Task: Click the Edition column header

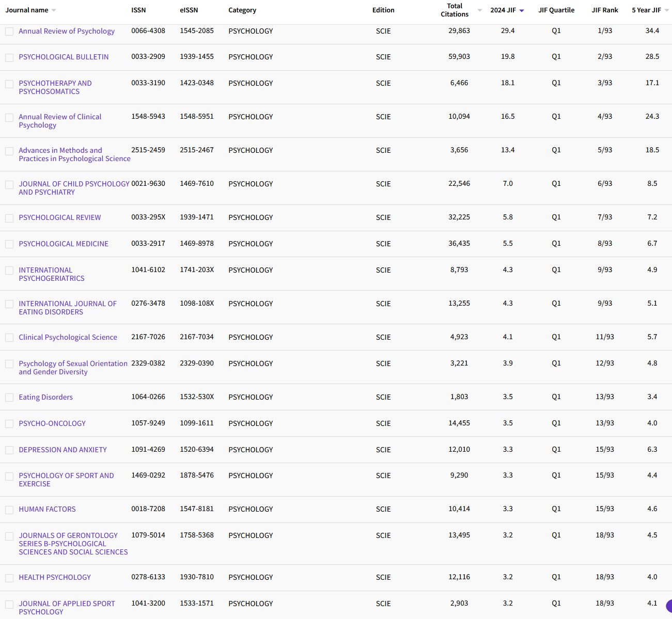Action: 383,10
